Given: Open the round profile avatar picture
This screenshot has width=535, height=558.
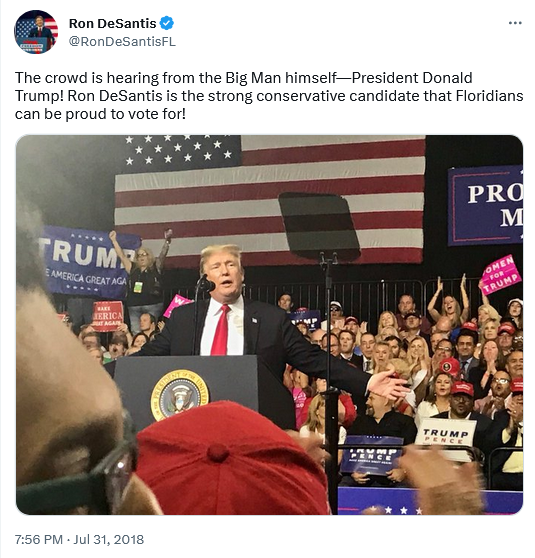Looking at the screenshot, I should tap(36, 32).
